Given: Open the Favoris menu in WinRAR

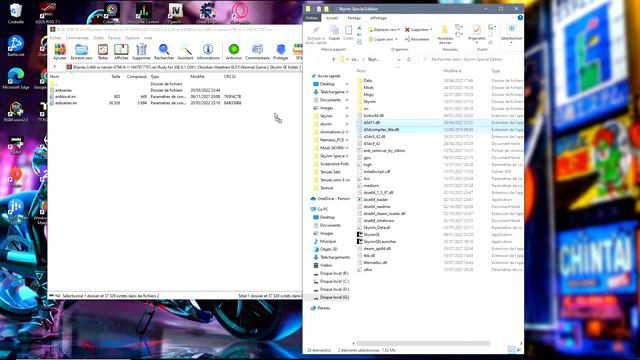Looking at the screenshot, I should (x=114, y=38).
